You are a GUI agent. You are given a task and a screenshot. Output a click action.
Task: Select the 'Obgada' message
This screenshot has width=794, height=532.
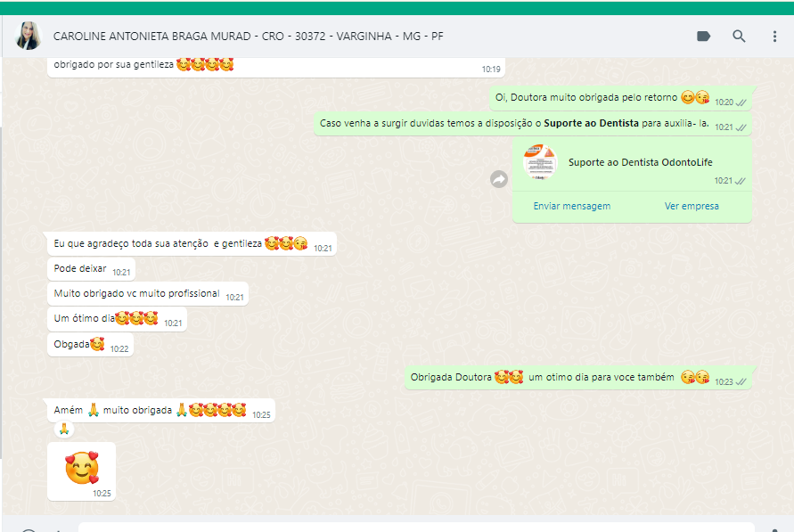tap(90, 345)
